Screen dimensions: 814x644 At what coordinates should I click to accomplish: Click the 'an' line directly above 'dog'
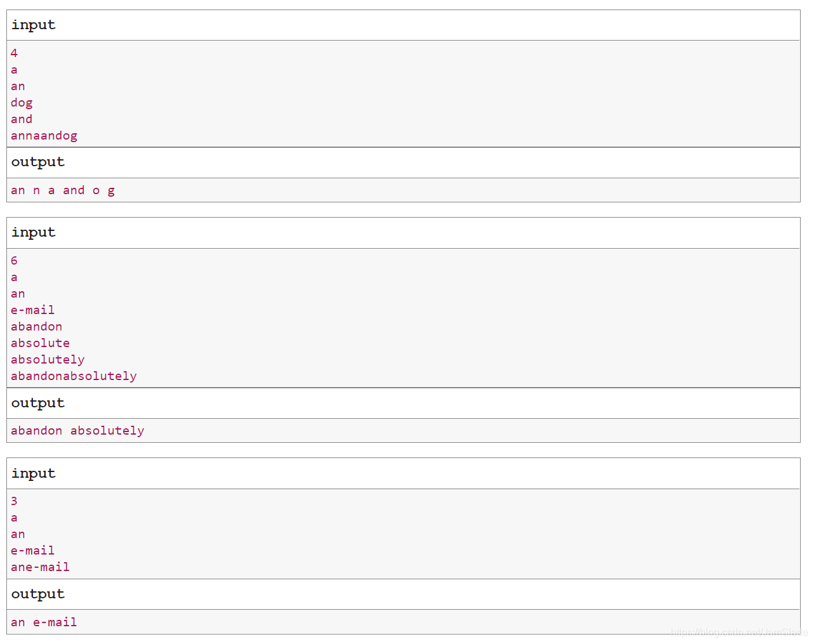pyautogui.click(x=18, y=86)
